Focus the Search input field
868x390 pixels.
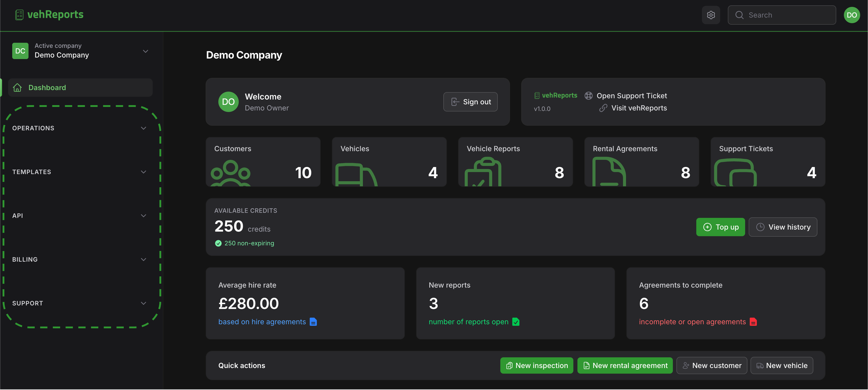tap(781, 15)
